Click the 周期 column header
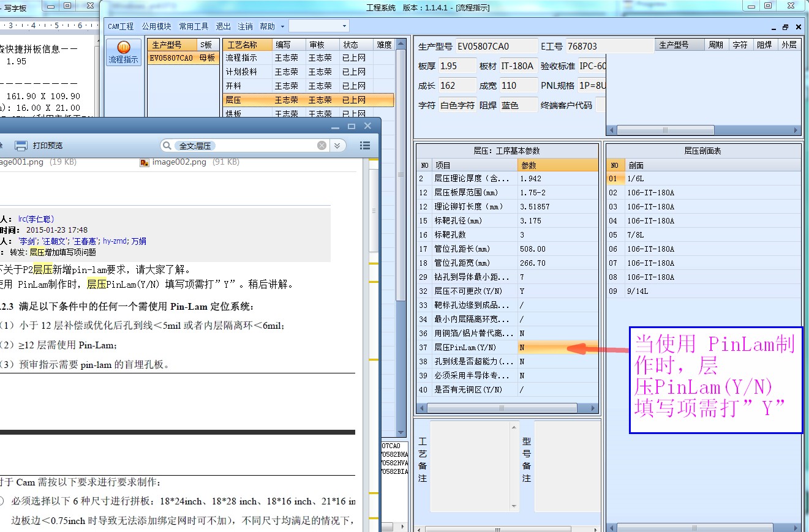The width and height of the screenshot is (809, 532). (x=715, y=45)
